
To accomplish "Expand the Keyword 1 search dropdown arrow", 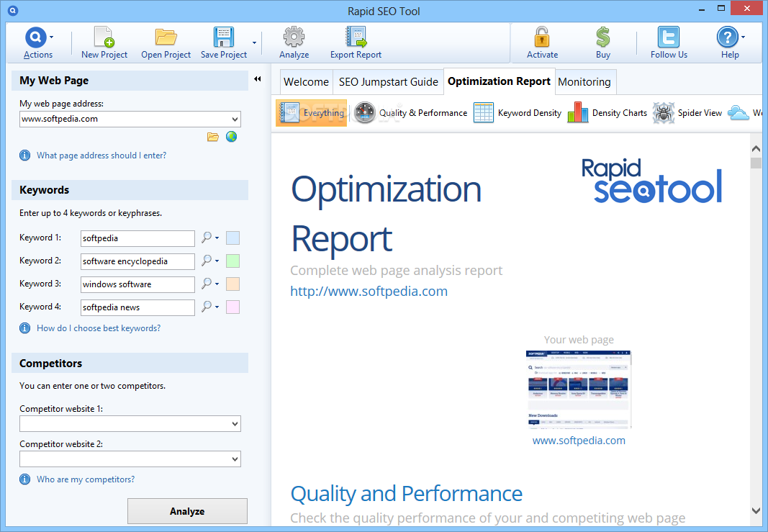I will (x=217, y=238).
